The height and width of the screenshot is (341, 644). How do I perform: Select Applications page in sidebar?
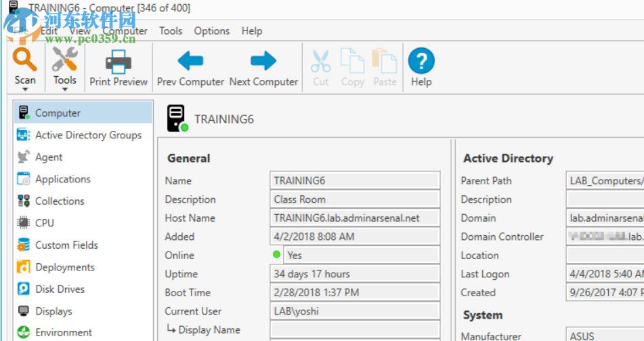[83, 179]
